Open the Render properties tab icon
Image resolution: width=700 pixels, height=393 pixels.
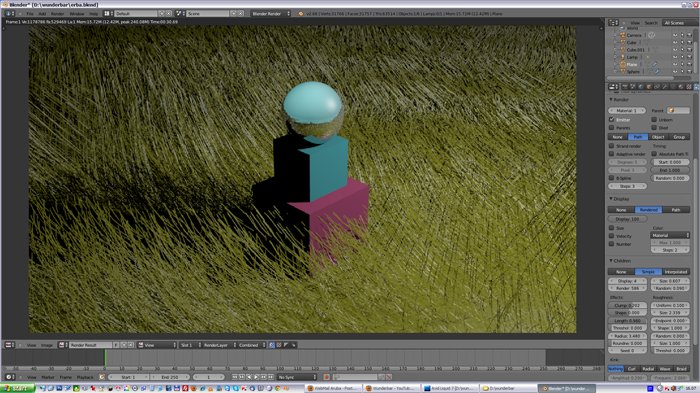(625, 87)
